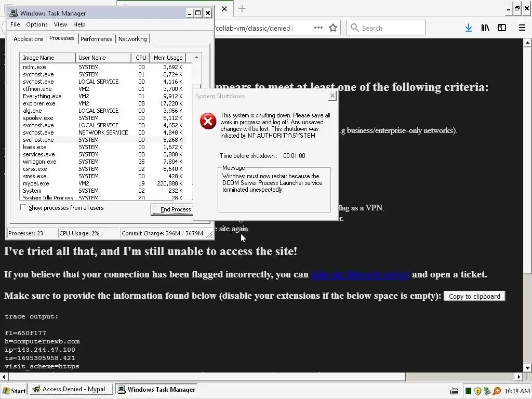Follow the join our Discord server link
The width and height of the screenshot is (532, 399).
click(x=360, y=274)
